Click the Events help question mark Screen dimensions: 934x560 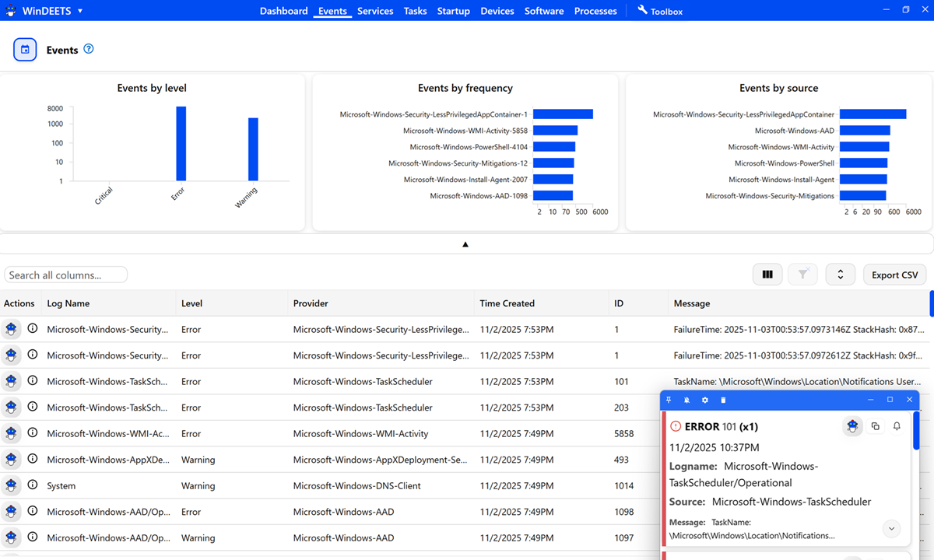pyautogui.click(x=88, y=49)
